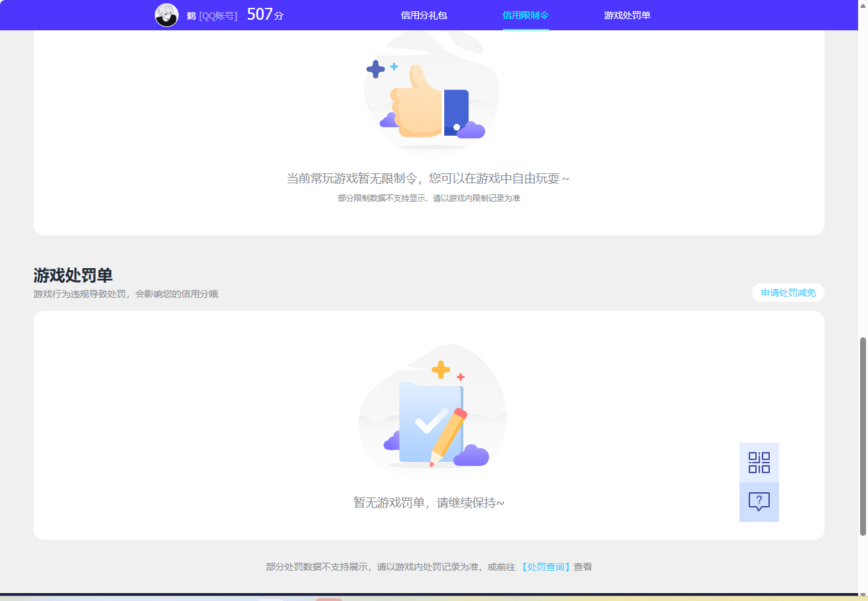Click the 鹤 [QQ账号] account name

[x=212, y=16]
